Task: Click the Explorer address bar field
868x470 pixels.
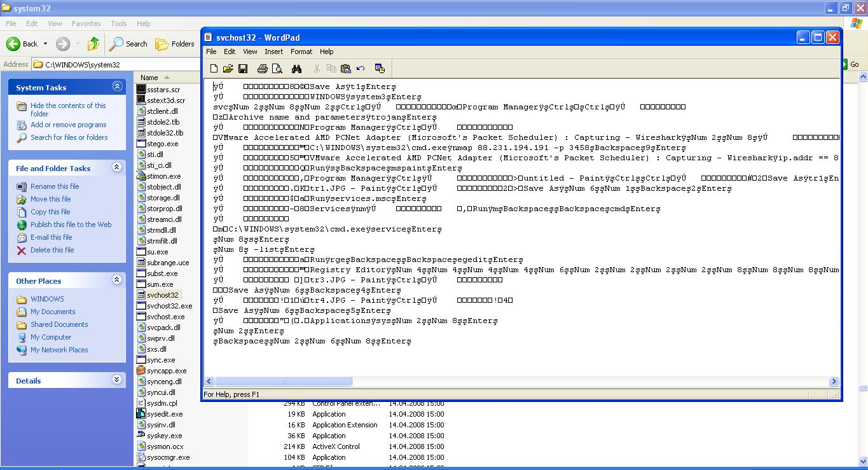Action: 116,64
